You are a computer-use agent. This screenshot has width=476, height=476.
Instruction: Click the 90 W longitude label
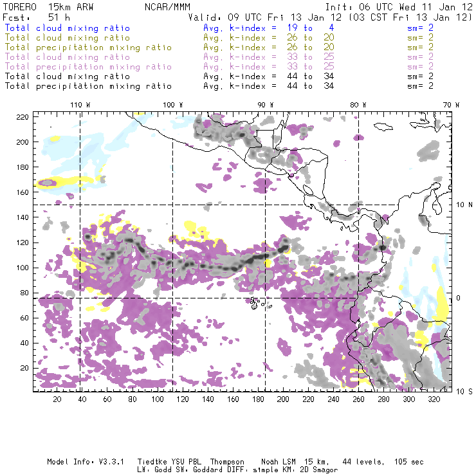(265, 104)
